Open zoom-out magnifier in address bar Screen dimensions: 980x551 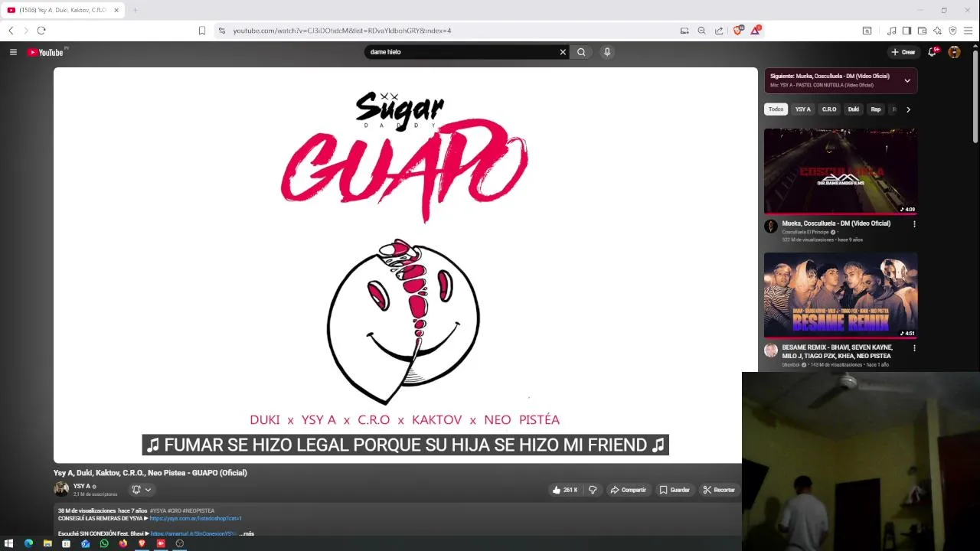701,31
